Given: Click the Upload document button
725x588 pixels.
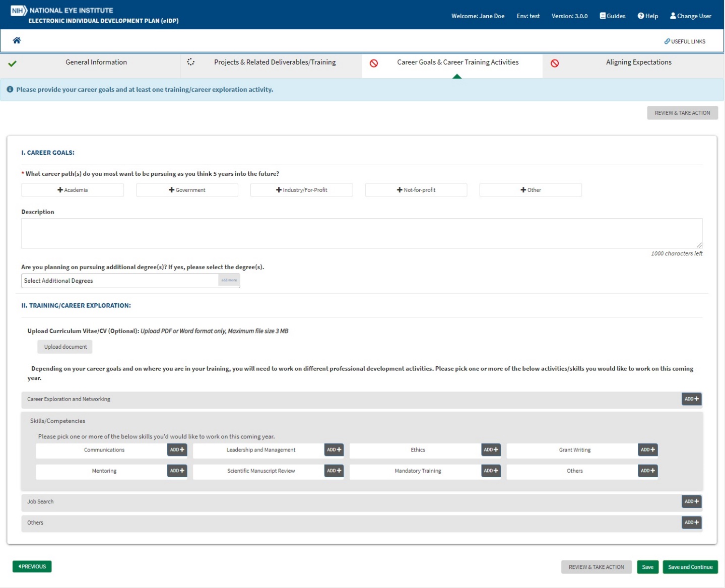Looking at the screenshot, I should click(x=65, y=347).
